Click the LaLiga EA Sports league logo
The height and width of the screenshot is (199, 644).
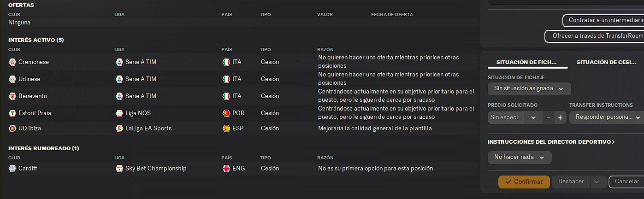tap(119, 129)
